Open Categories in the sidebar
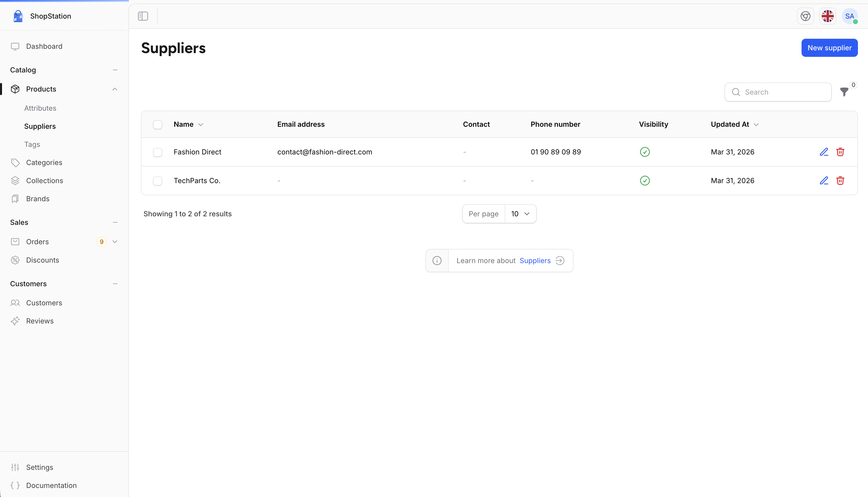The height and width of the screenshot is (497, 868). (x=44, y=162)
